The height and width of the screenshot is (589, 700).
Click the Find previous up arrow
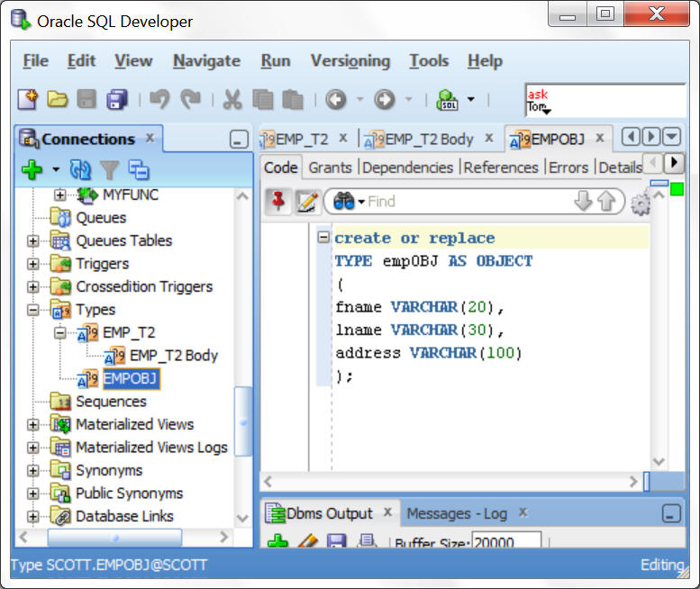tap(606, 201)
